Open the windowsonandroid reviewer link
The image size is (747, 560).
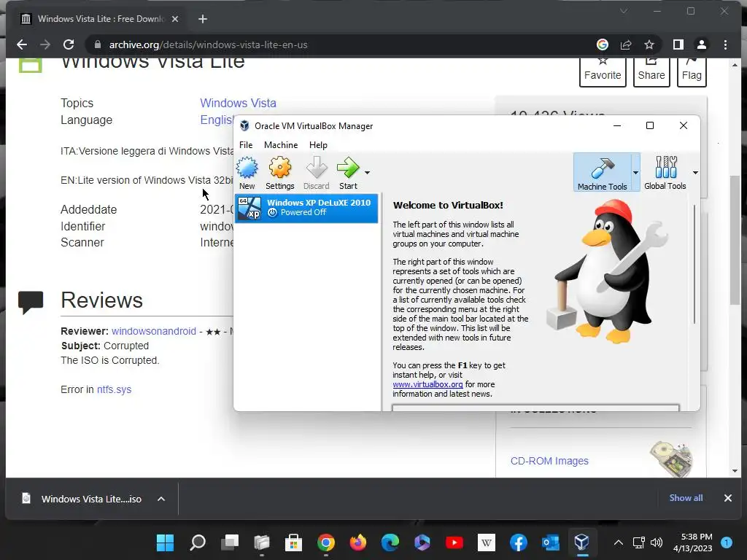click(154, 331)
